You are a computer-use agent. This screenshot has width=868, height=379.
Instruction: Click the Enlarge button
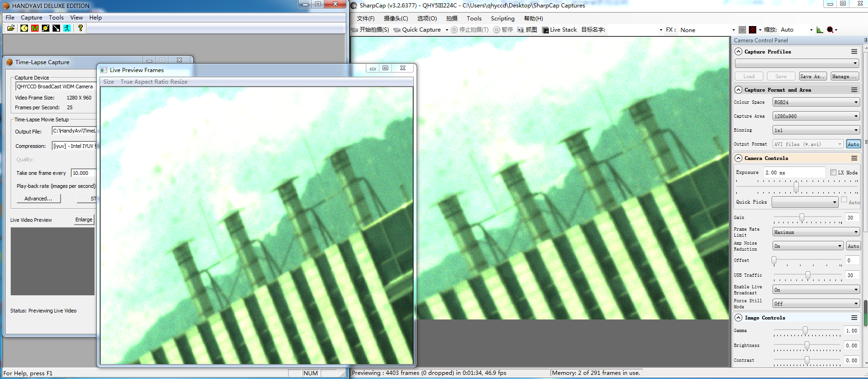84,219
